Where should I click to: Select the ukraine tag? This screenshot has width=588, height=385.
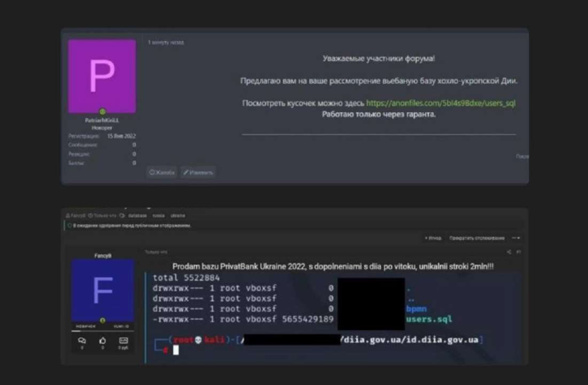click(x=178, y=215)
